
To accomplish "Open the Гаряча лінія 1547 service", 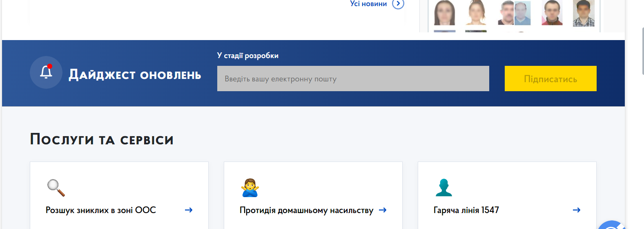I will (x=466, y=210).
